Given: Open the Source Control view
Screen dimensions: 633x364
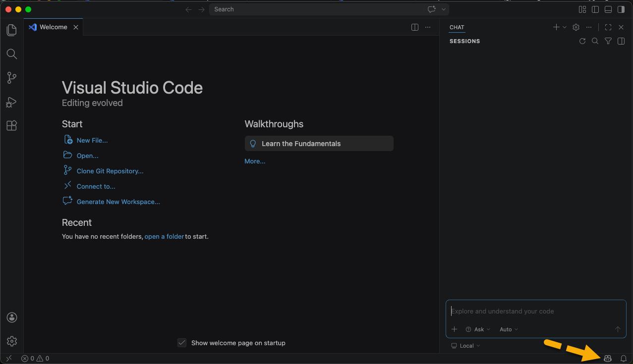Looking at the screenshot, I should coord(12,78).
